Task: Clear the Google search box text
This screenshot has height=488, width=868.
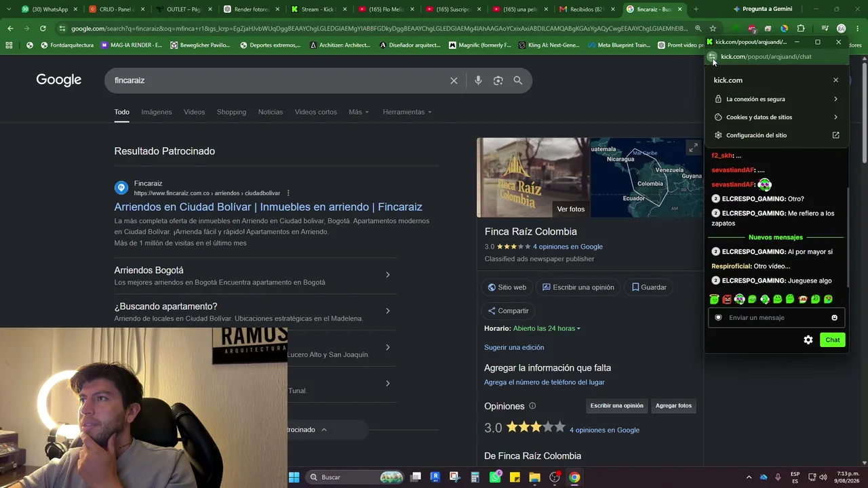Action: [x=454, y=81]
